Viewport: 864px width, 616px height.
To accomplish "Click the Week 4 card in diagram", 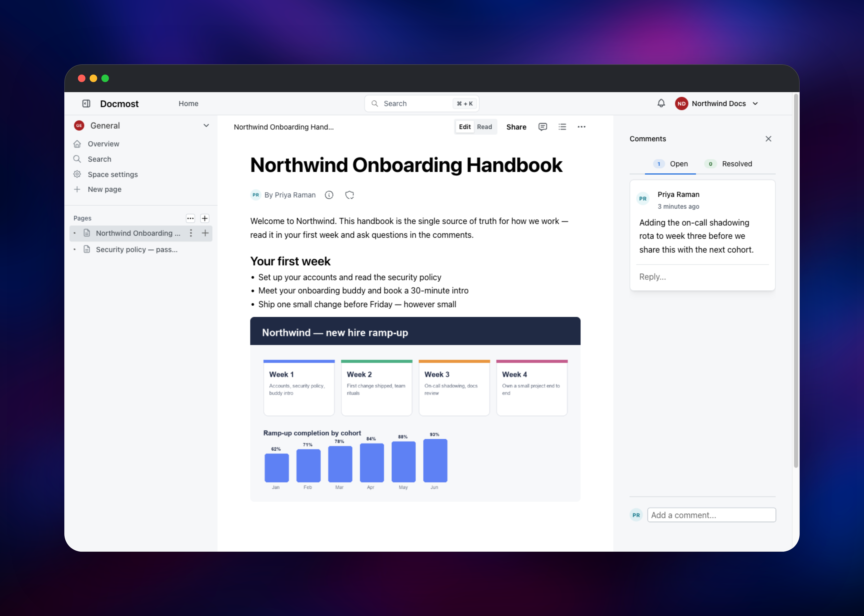I will coord(532,388).
